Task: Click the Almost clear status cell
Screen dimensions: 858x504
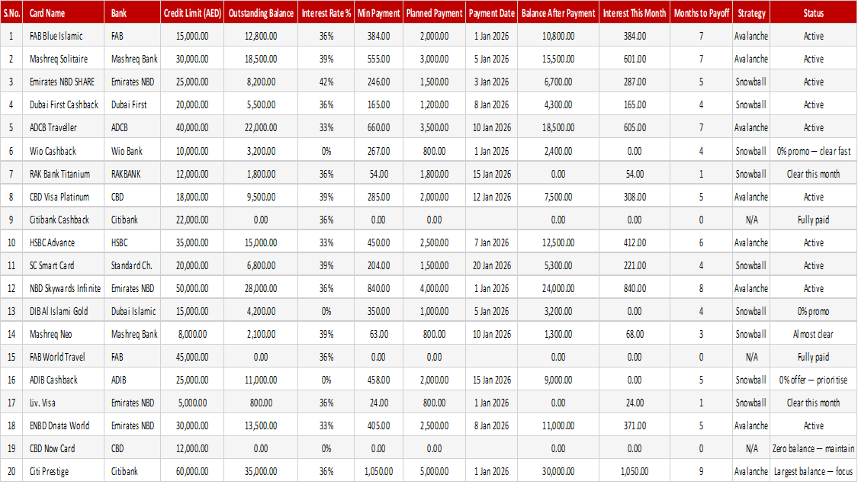Action: (813, 335)
